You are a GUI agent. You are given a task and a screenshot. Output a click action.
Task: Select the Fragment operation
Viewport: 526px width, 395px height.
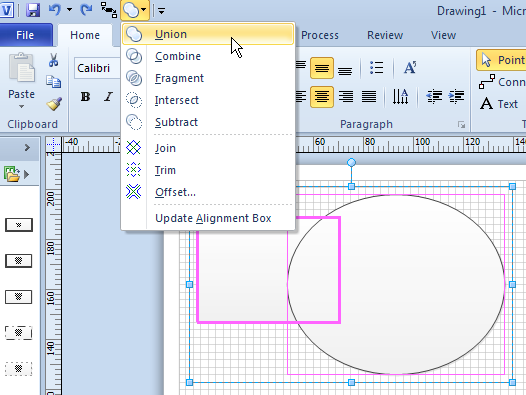pos(208,78)
